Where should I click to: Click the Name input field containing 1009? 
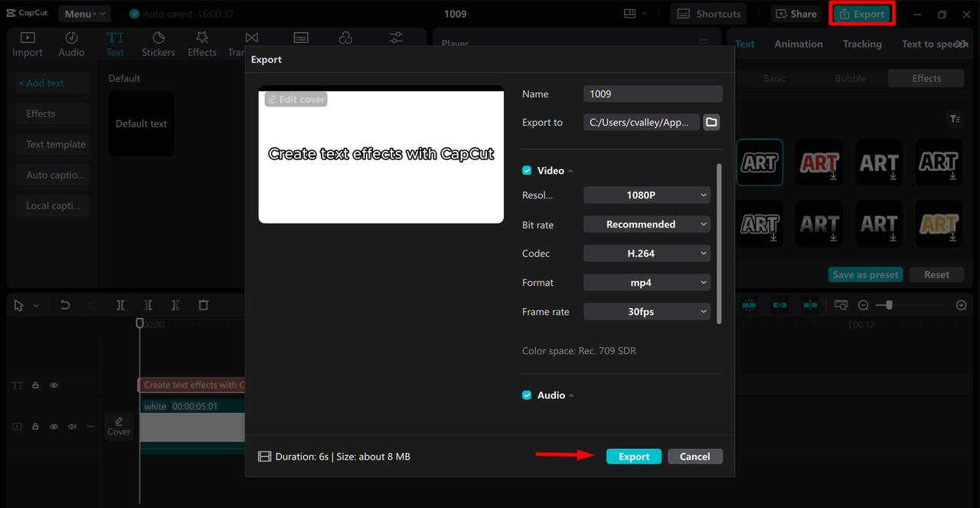[653, 93]
